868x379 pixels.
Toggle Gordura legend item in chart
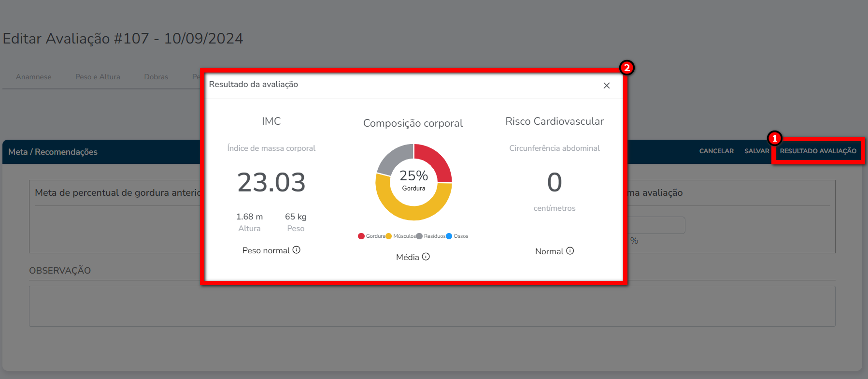click(371, 236)
